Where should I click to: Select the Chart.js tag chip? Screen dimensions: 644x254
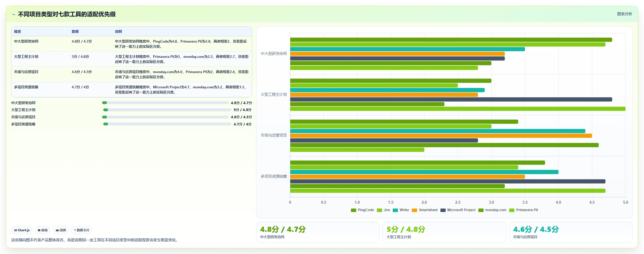[22, 230]
